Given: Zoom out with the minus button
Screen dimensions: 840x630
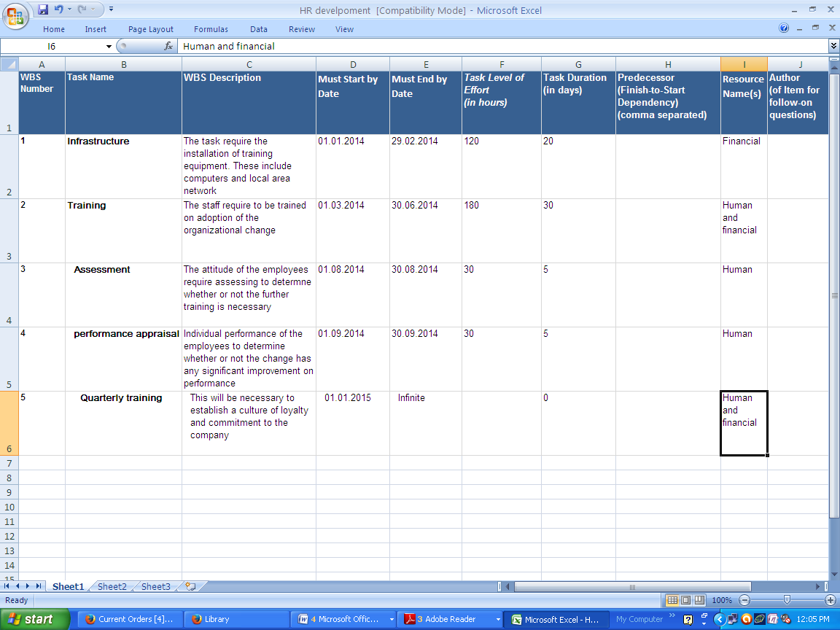Looking at the screenshot, I should click(744, 600).
